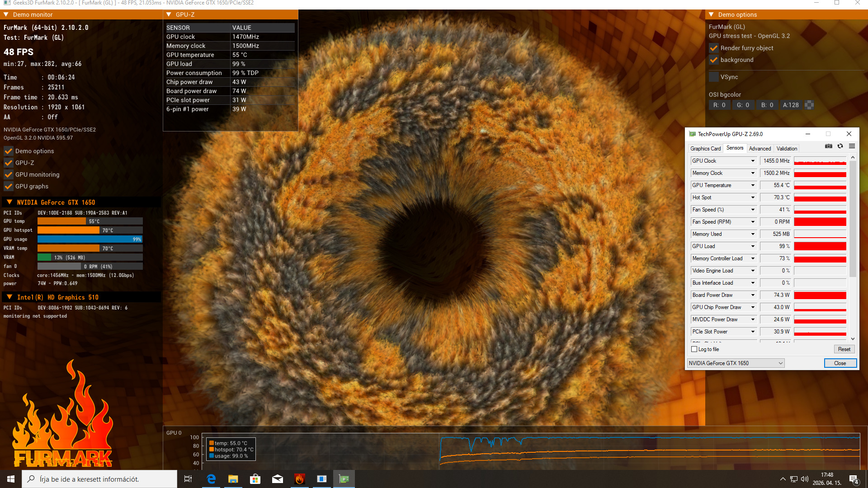Image resolution: width=868 pixels, height=488 pixels.
Task: Open the Advanced tab in GPU-Z
Action: click(759, 148)
